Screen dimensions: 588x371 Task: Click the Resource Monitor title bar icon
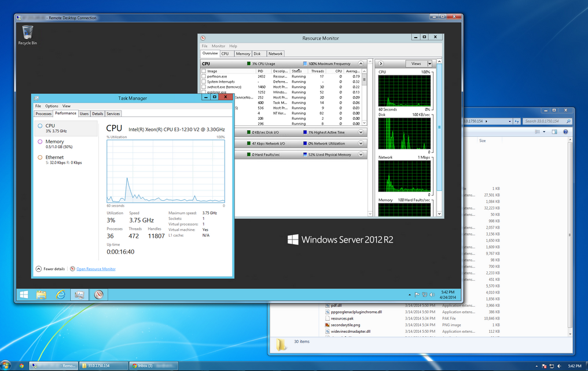tap(203, 38)
